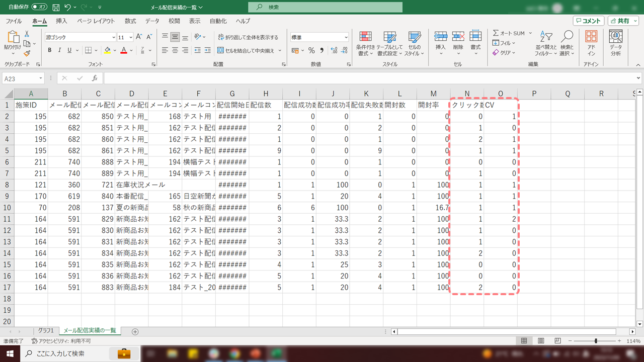The height and width of the screenshot is (362, 644).
Task: Click the Name Box showing A23
Action: click(23, 78)
